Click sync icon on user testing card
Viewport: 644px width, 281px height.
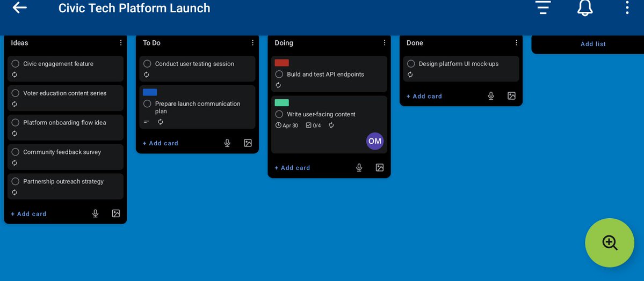(146, 75)
